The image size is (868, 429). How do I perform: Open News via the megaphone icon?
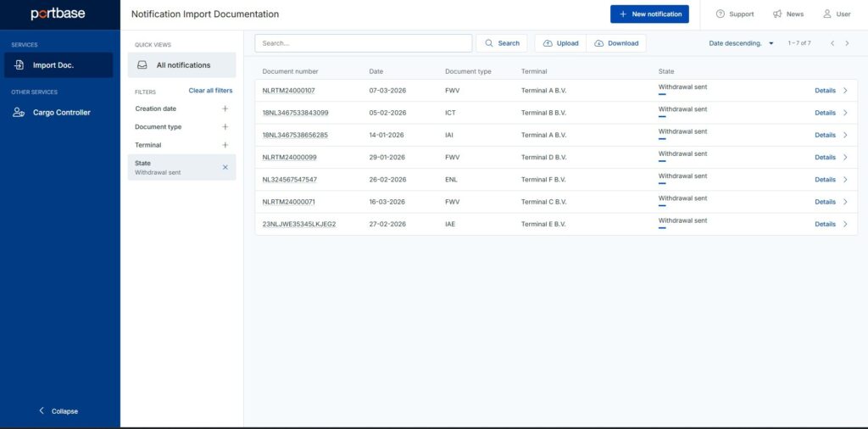pos(777,14)
